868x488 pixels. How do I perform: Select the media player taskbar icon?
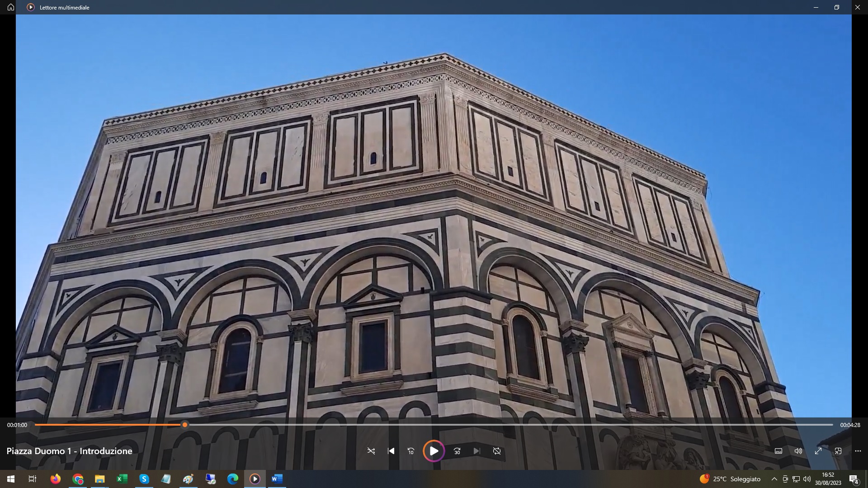point(255,479)
